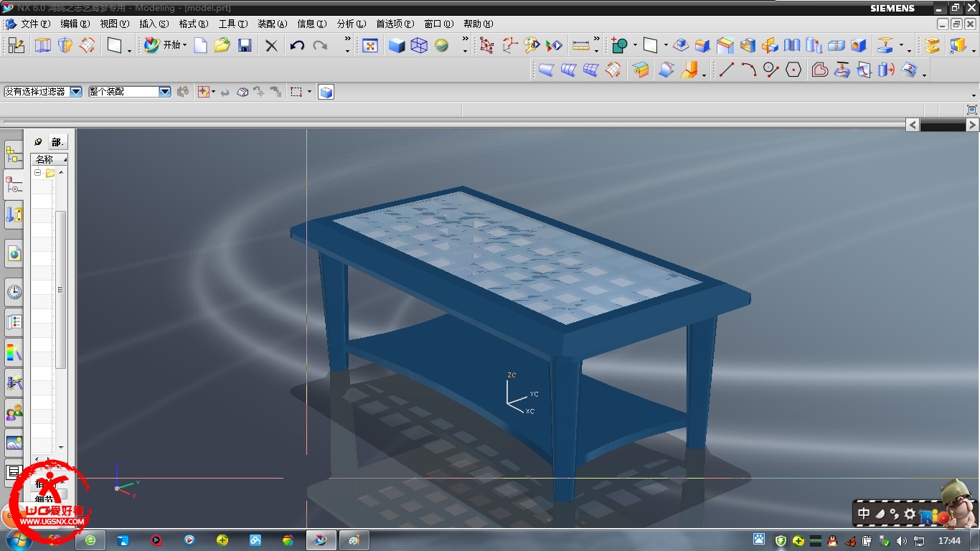Click the 名称 column header
Screen dimensions: 980x551
(49, 159)
